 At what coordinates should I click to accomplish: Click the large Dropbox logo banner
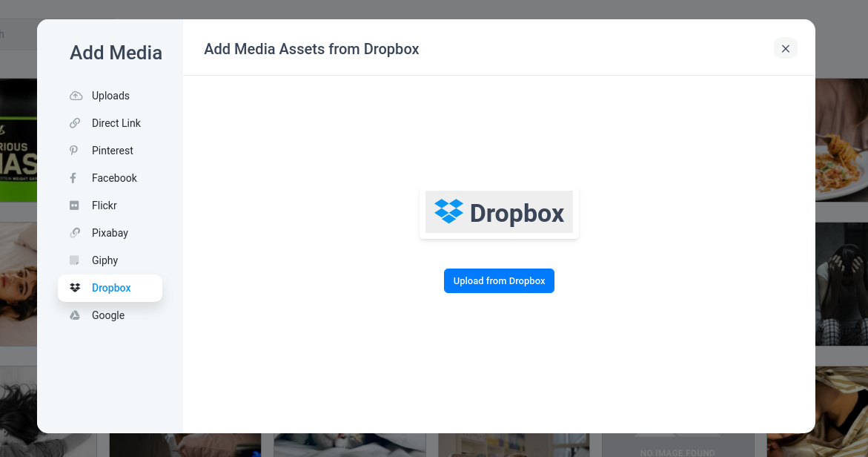click(500, 213)
